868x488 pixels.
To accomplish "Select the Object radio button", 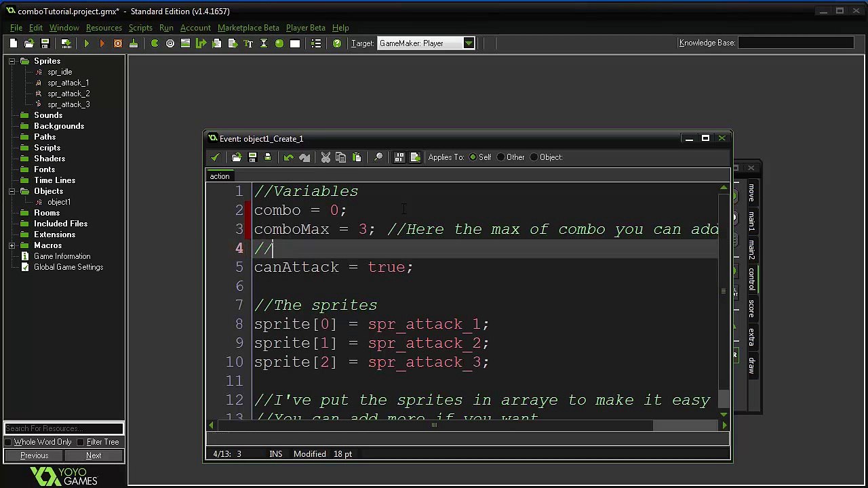I will 534,157.
